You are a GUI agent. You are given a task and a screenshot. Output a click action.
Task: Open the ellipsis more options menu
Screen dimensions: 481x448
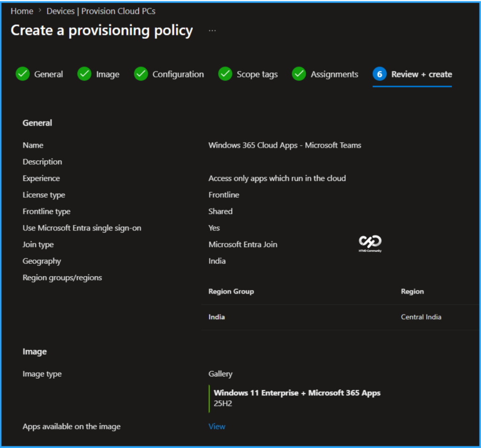coord(212,31)
